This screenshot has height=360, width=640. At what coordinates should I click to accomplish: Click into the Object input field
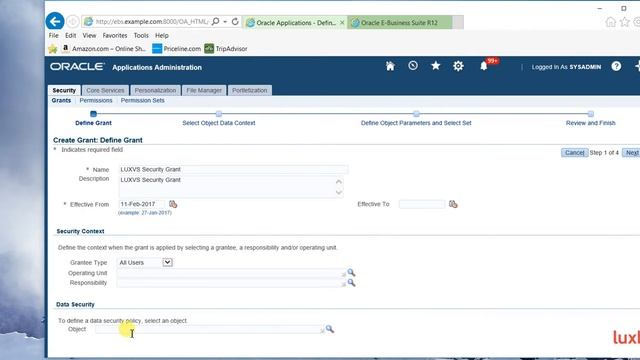point(209,329)
